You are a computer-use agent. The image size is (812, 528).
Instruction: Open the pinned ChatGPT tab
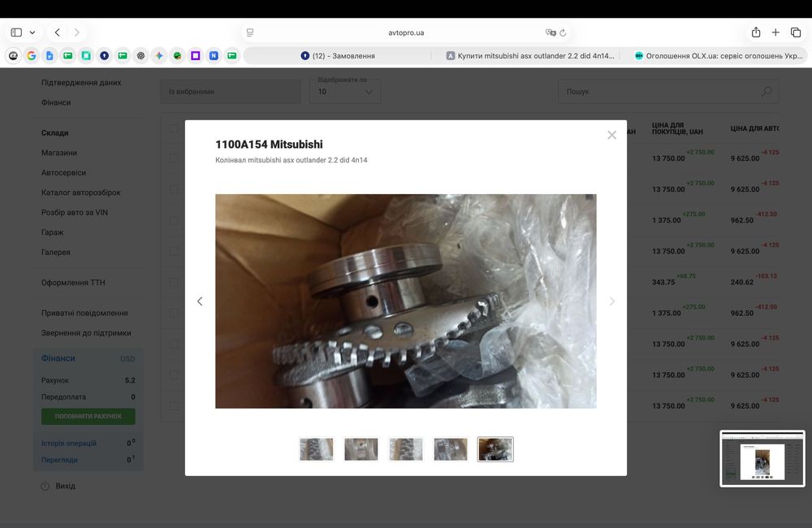(140, 55)
